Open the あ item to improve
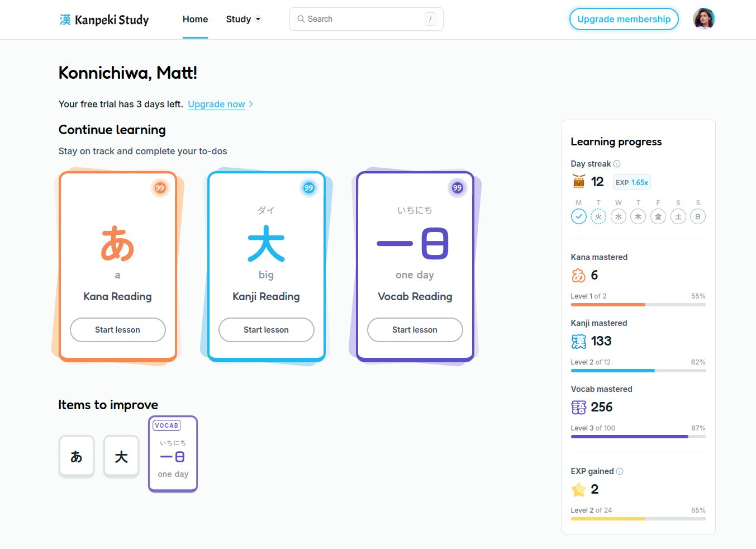Image resolution: width=756 pixels, height=549 pixels. [x=77, y=457]
